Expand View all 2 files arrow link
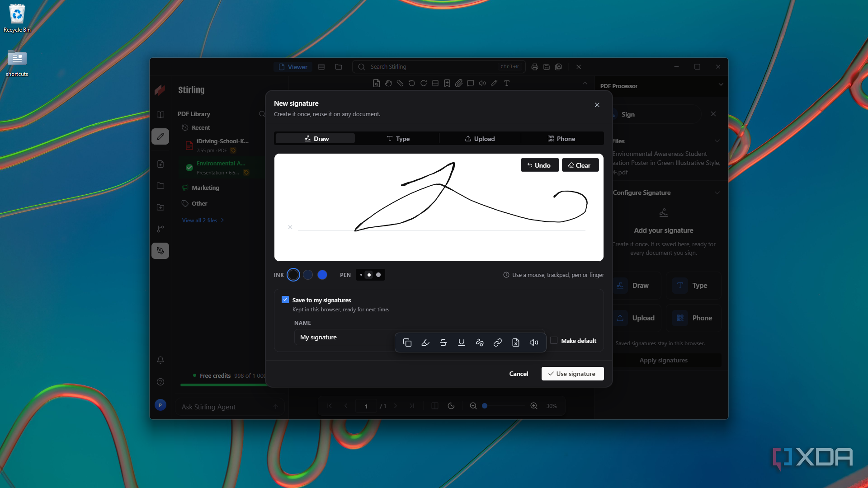Image resolution: width=868 pixels, height=488 pixels. (x=203, y=221)
